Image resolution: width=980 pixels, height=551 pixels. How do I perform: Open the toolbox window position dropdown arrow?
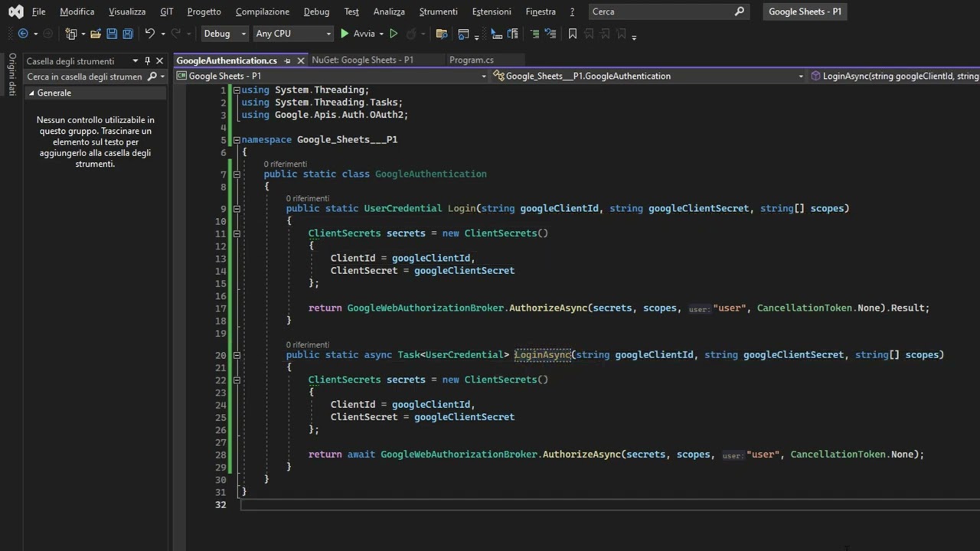136,60
